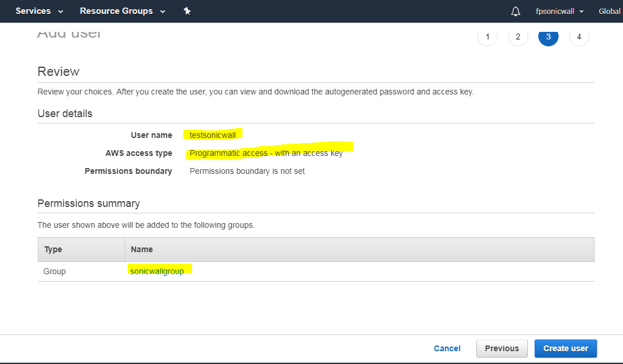Open the notifications bell

pyautogui.click(x=515, y=11)
